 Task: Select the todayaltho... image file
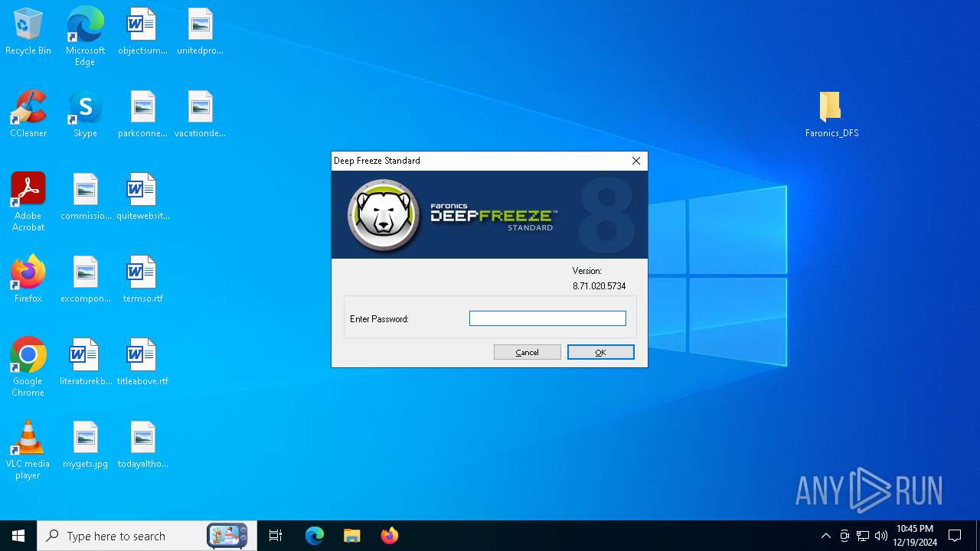tap(142, 445)
